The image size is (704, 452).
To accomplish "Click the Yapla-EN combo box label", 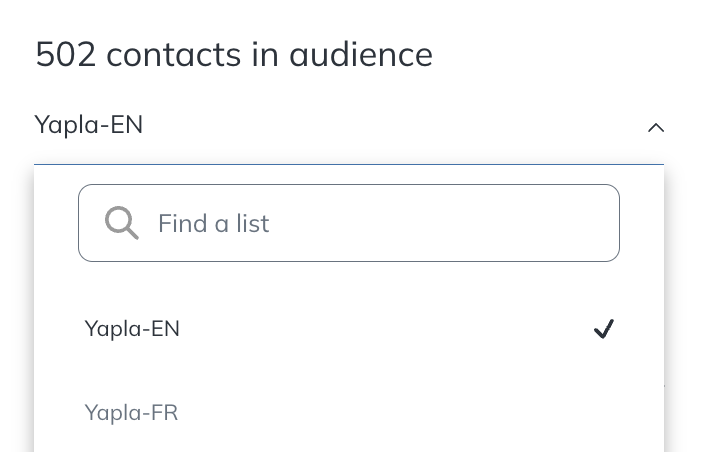I will [89, 125].
